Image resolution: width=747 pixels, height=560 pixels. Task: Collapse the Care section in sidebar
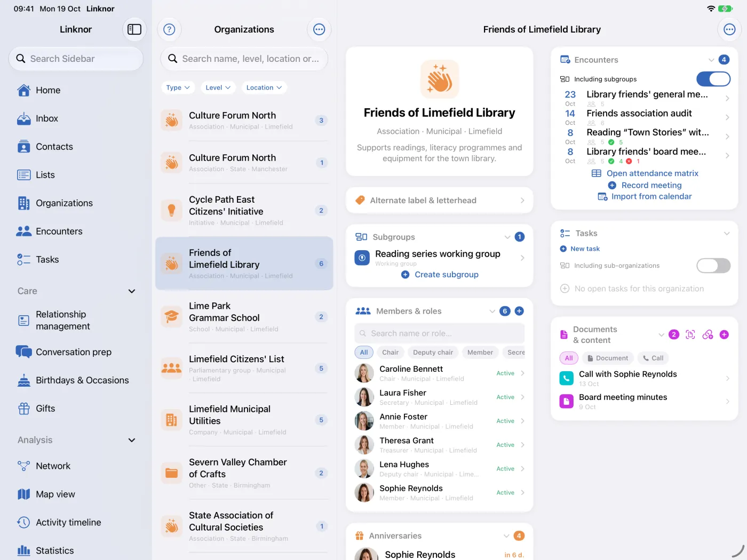[132, 291]
